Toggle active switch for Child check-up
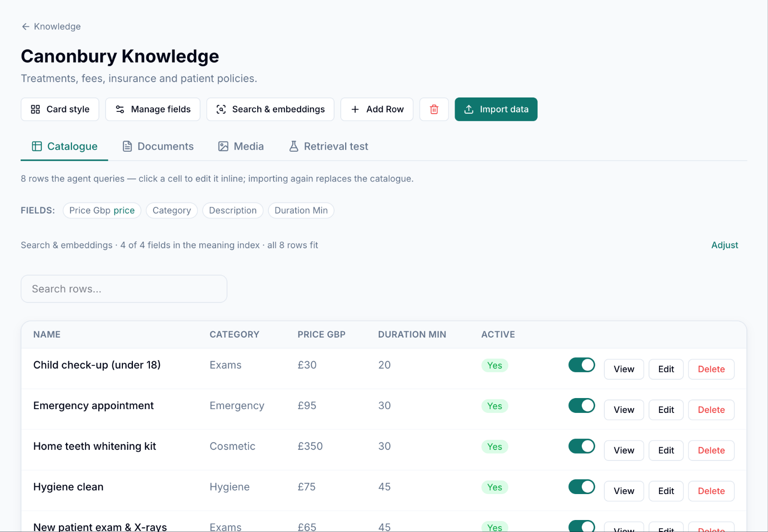Image resolution: width=768 pixels, height=532 pixels. [x=582, y=365]
